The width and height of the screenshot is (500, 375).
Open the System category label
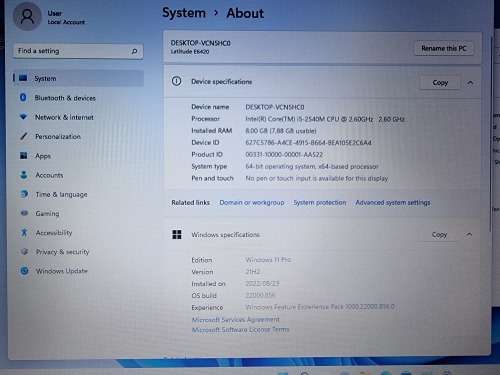coord(45,78)
